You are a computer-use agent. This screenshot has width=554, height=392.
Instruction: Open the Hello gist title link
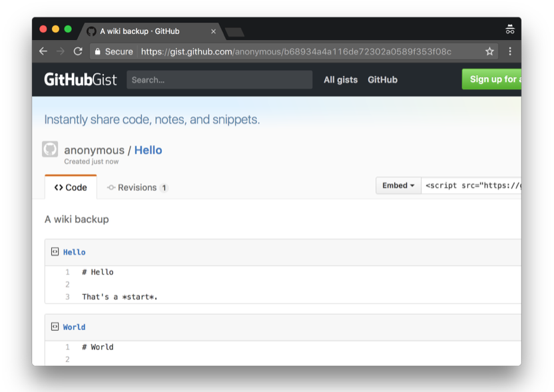pos(148,150)
